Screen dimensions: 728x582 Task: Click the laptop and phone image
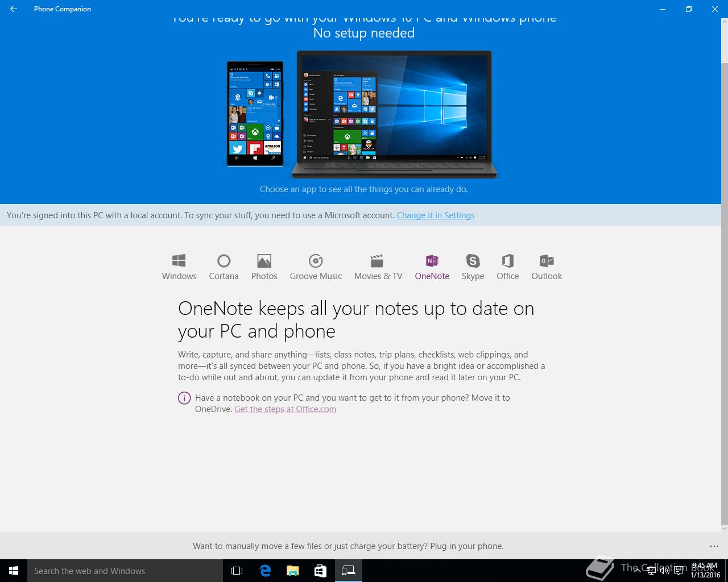pyautogui.click(x=362, y=114)
